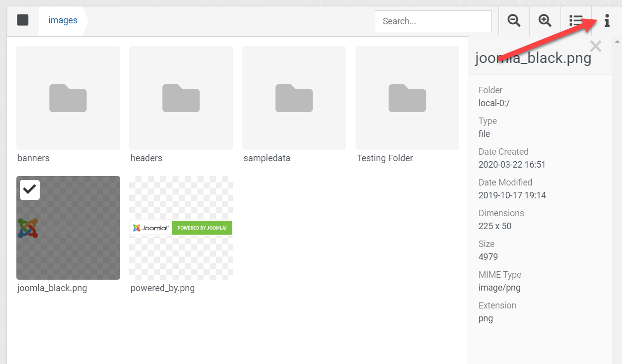Decrease thumbnail size with zoom-out icon
This screenshot has height=364, width=622.
pyautogui.click(x=514, y=20)
